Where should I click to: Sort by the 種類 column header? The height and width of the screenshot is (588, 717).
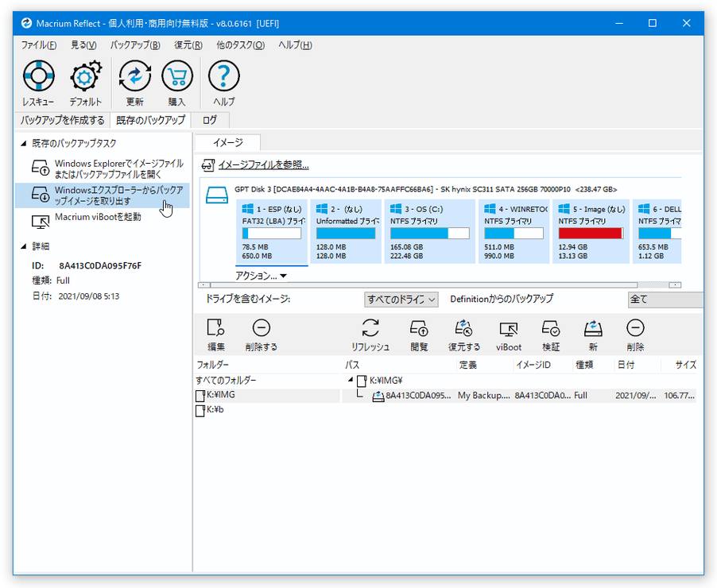(593, 365)
